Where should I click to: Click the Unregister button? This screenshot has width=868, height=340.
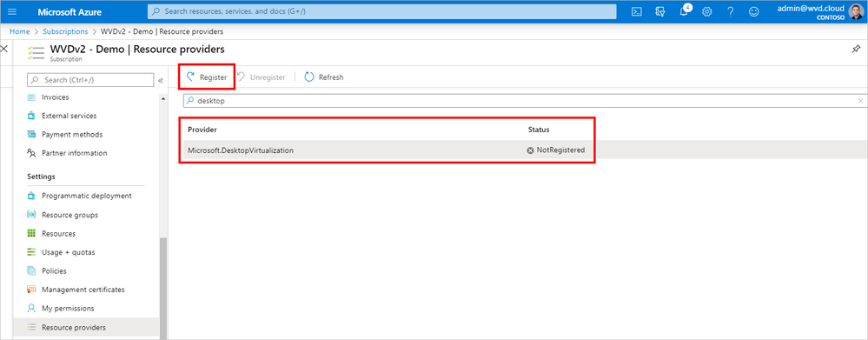tap(262, 77)
